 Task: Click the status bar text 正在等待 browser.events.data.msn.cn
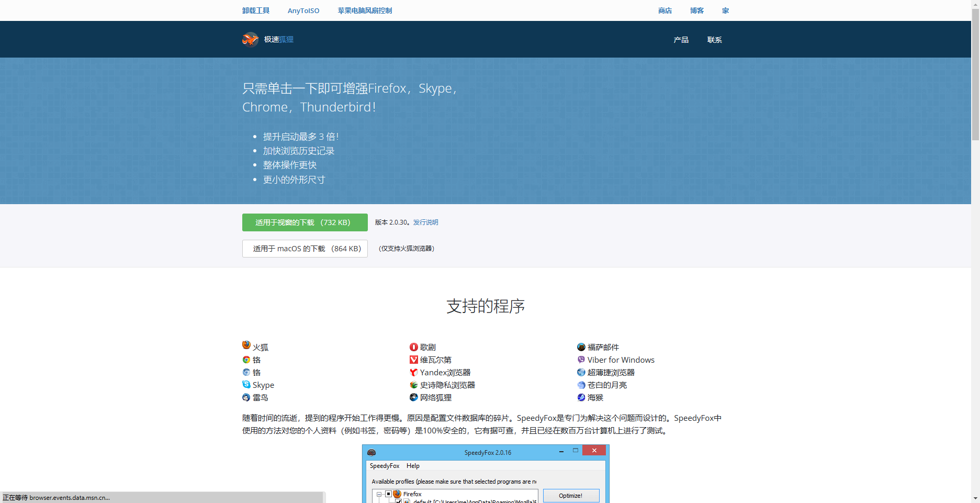pos(57,498)
